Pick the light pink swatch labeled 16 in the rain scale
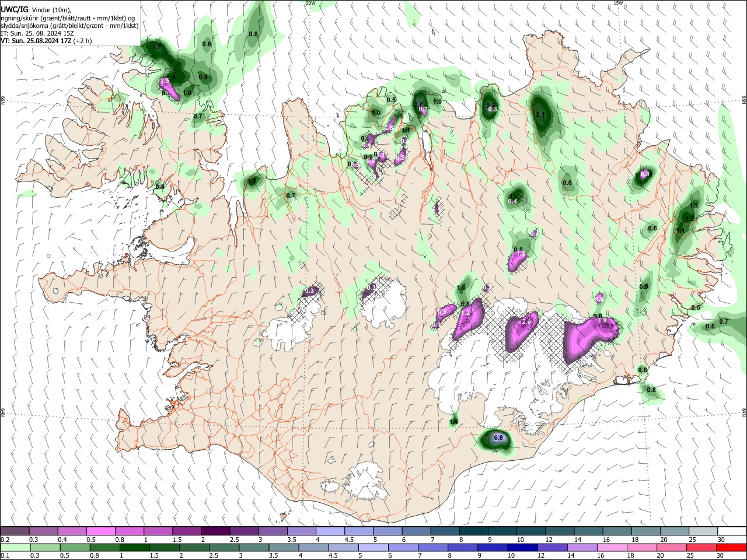The height and width of the screenshot is (560, 747). (x=612, y=547)
